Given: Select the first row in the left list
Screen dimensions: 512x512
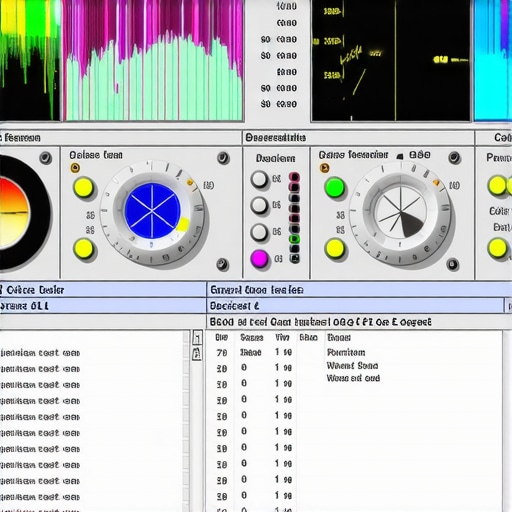Looking at the screenshot, I should [x=40, y=353].
